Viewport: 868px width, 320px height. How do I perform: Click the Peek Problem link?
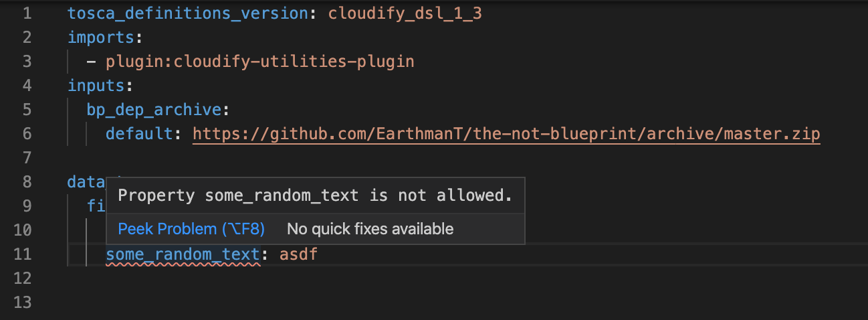pyautogui.click(x=191, y=229)
